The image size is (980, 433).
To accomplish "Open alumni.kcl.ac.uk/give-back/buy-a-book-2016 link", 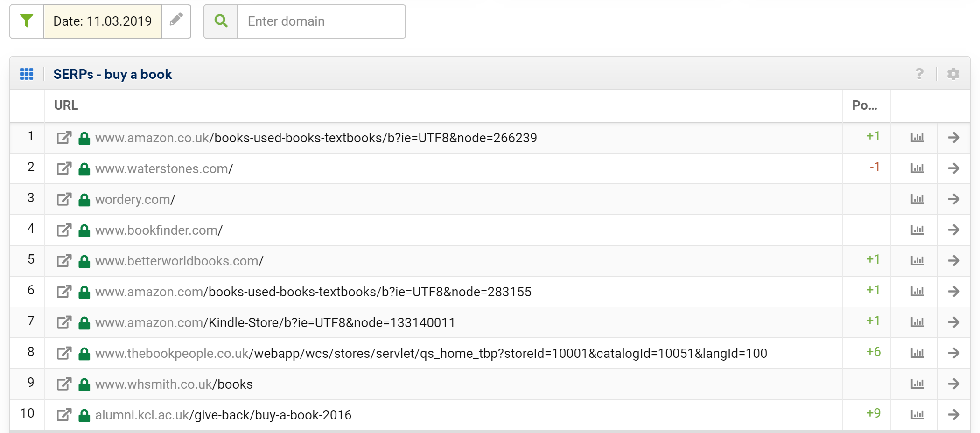I will (x=224, y=415).
